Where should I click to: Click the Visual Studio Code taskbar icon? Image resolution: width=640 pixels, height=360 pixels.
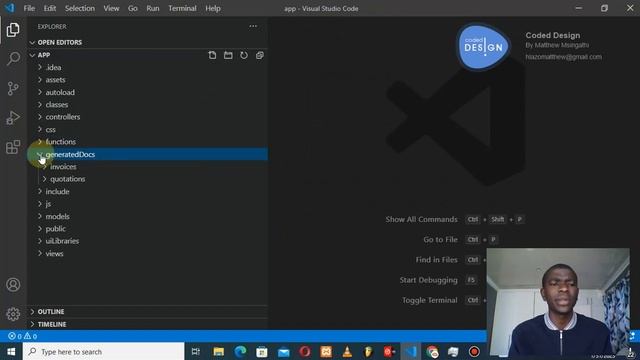pyautogui.click(x=411, y=351)
